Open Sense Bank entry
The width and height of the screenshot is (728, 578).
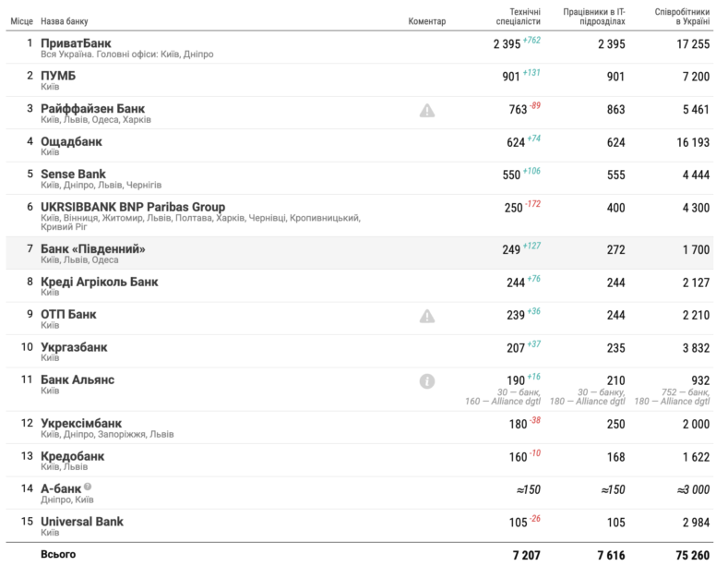73,174
